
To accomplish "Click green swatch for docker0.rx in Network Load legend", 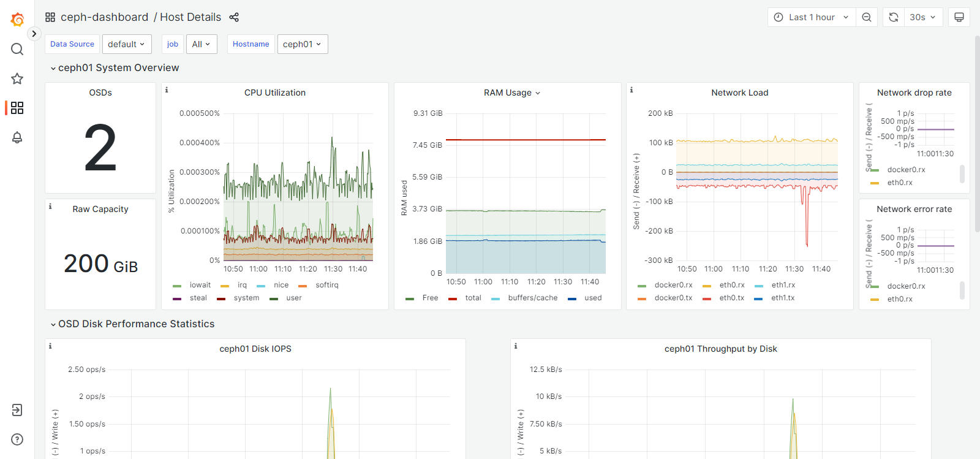I will click(x=642, y=286).
